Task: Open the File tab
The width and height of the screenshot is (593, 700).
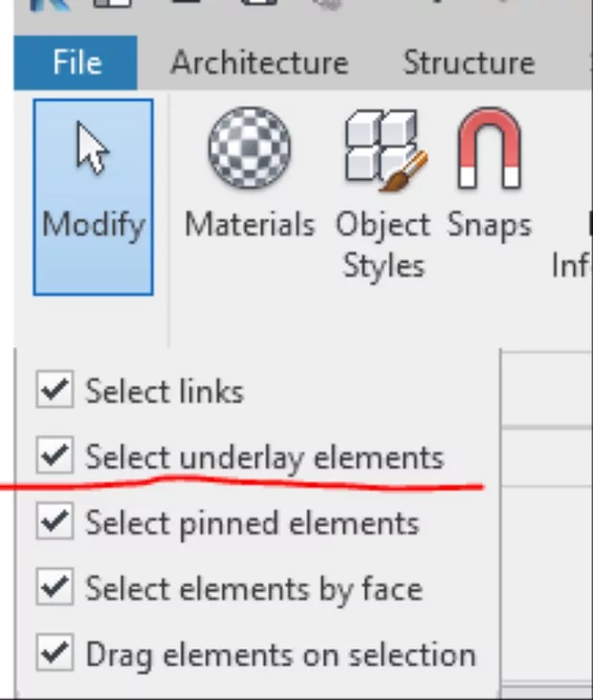Action: click(77, 63)
